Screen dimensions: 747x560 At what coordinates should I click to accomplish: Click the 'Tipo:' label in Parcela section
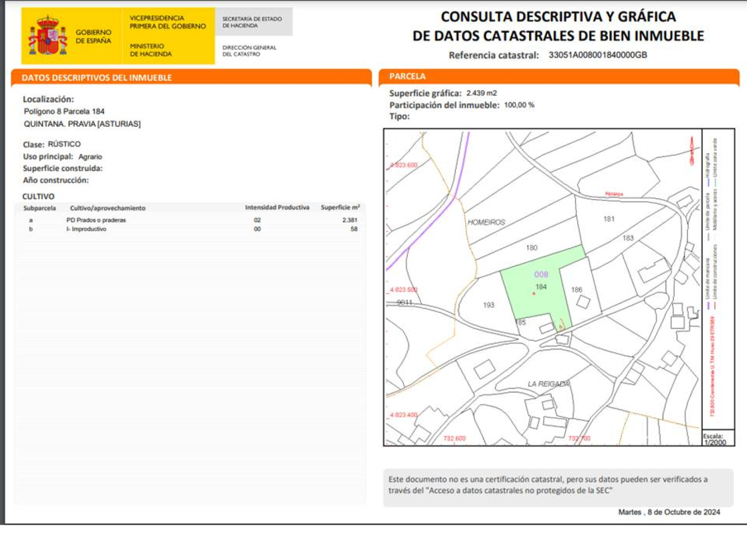[400, 117]
